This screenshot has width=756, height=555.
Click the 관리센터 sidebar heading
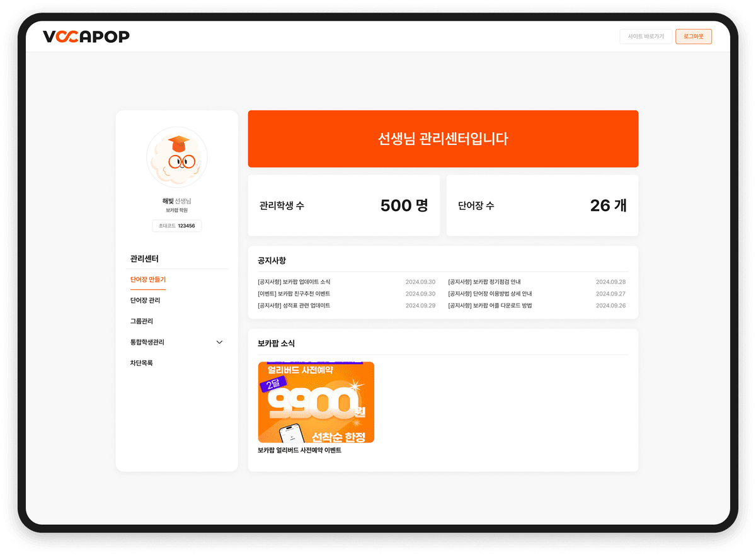point(144,259)
